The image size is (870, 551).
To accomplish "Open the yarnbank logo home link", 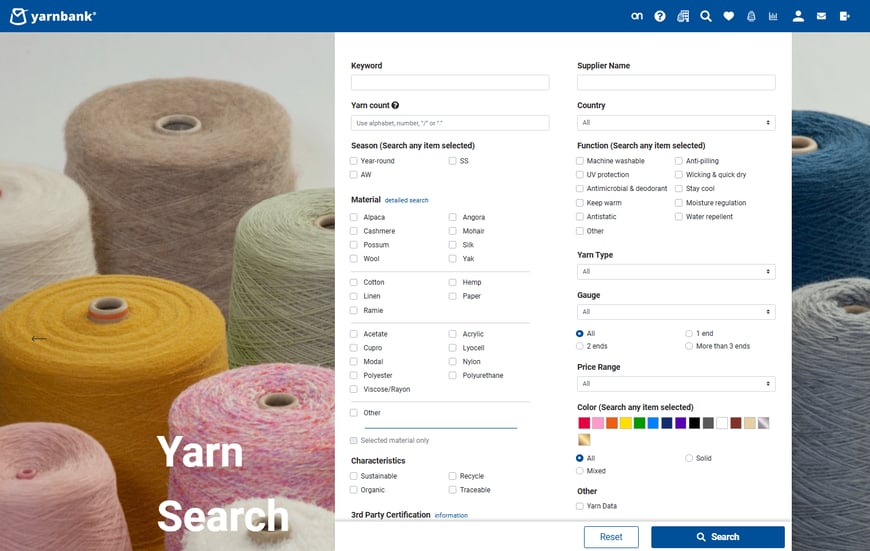I will point(53,16).
